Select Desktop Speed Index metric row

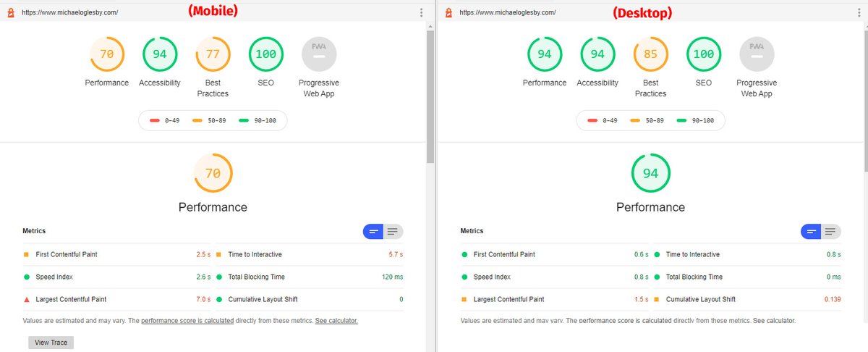coord(554,277)
